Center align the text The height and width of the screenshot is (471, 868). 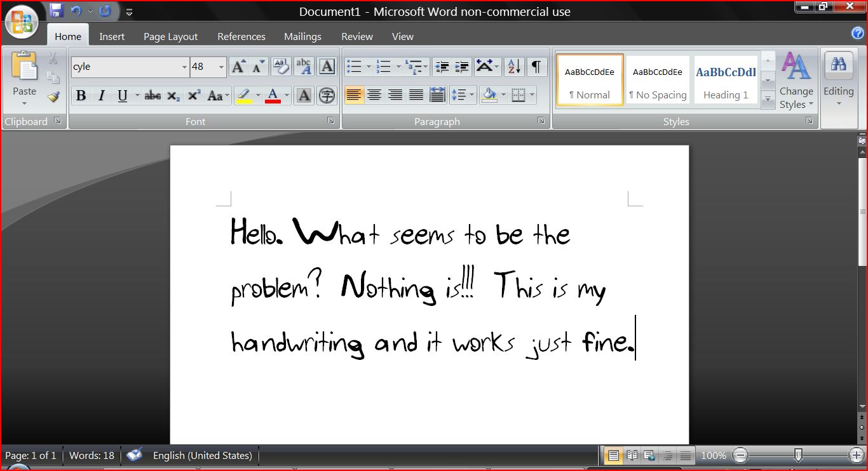point(375,96)
